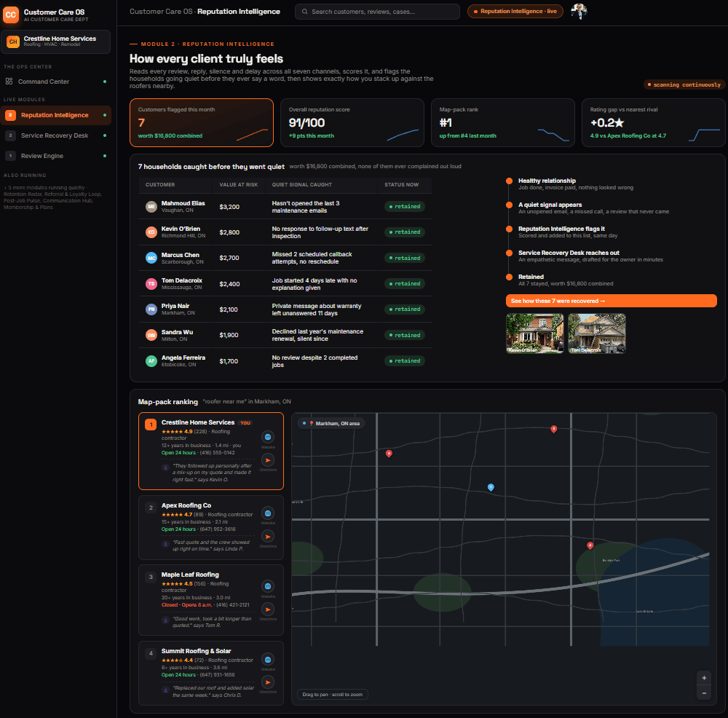Click Kevin O'Brien avatar icon

coord(151,232)
